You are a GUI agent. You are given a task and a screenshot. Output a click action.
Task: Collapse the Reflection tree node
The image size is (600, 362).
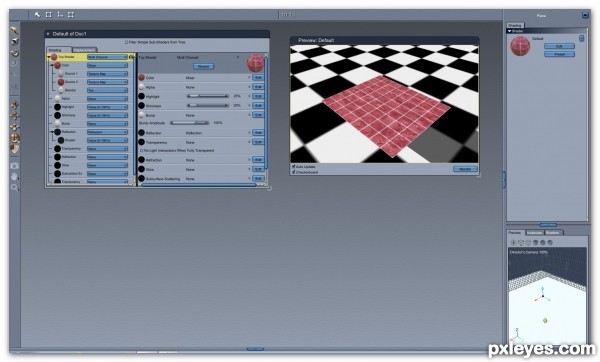click(52, 132)
